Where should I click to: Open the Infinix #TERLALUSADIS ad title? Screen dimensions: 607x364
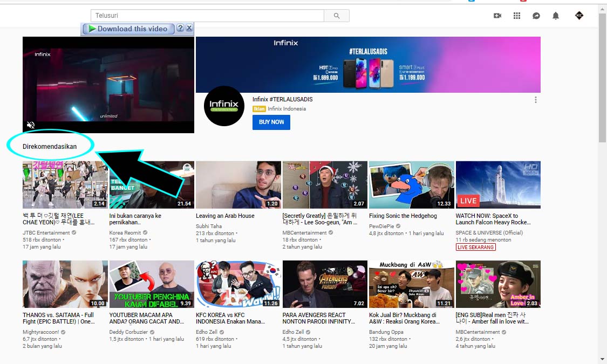tap(283, 99)
